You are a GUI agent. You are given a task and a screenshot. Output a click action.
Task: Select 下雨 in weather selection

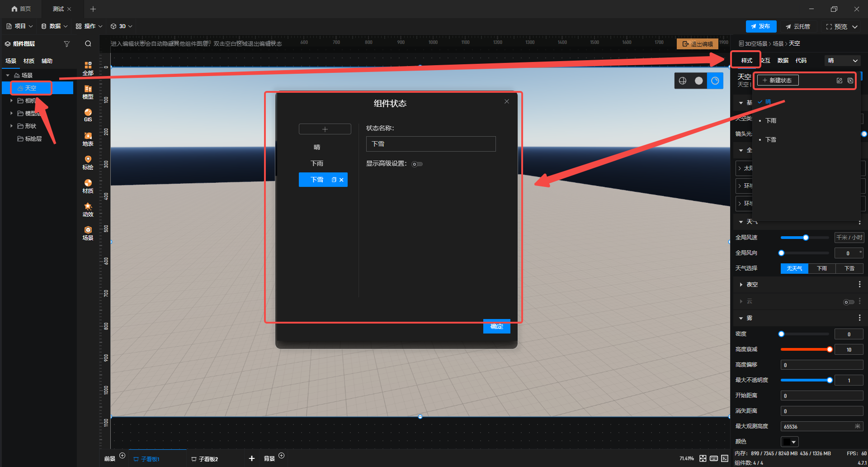pos(821,268)
